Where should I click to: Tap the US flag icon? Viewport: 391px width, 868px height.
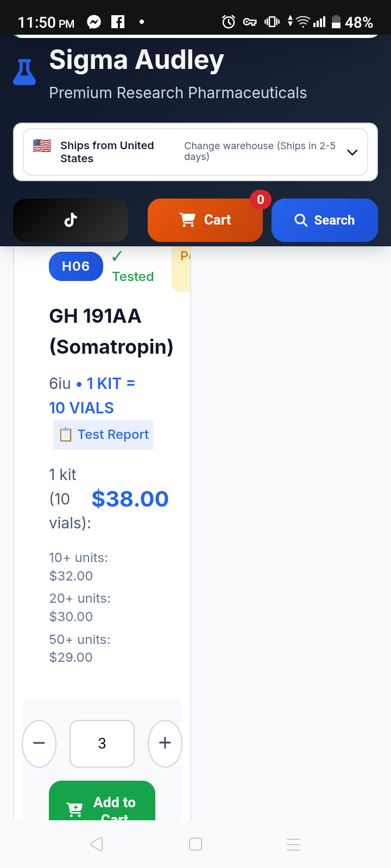(x=42, y=145)
